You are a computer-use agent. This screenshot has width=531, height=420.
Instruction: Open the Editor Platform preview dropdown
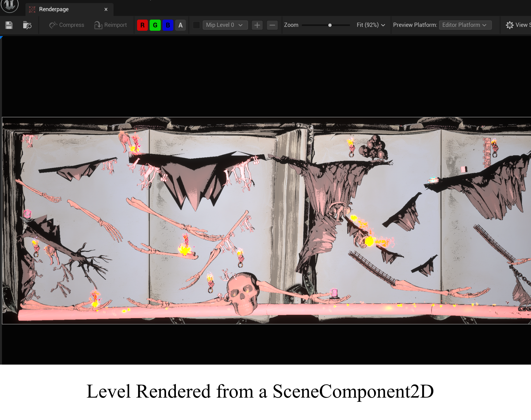[x=465, y=25]
